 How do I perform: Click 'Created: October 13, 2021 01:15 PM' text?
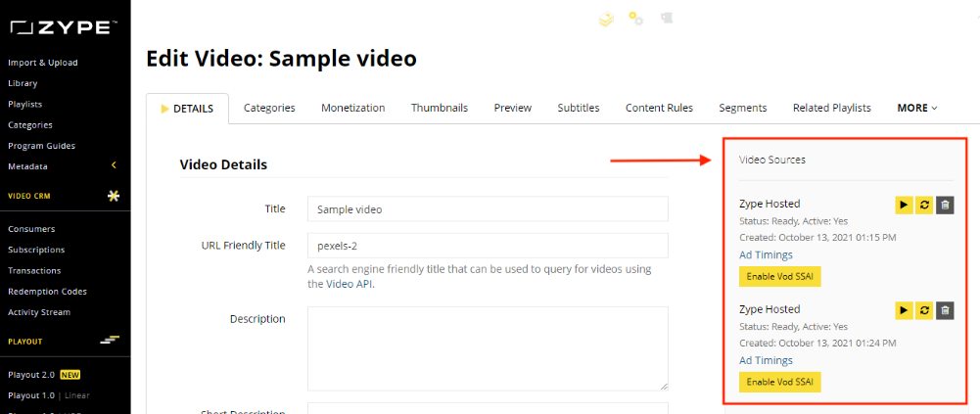(x=817, y=237)
